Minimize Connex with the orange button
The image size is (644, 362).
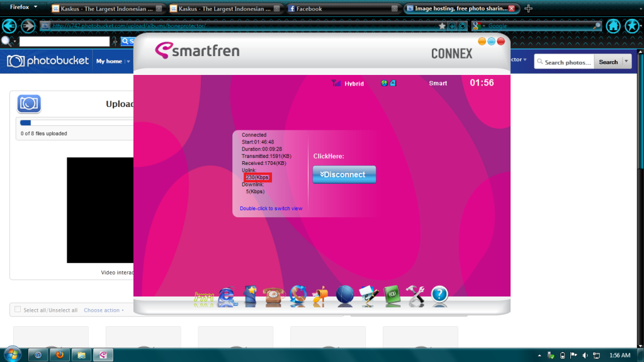pos(482,41)
